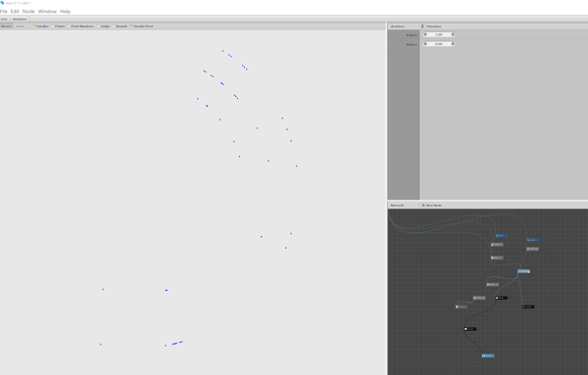Select the purple node in the network

coord(462,306)
